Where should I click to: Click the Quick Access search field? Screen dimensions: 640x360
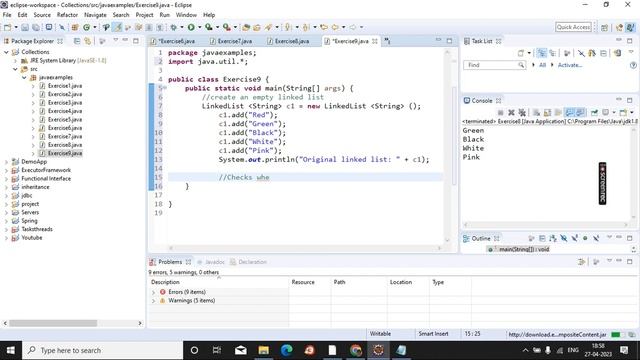pos(573,27)
